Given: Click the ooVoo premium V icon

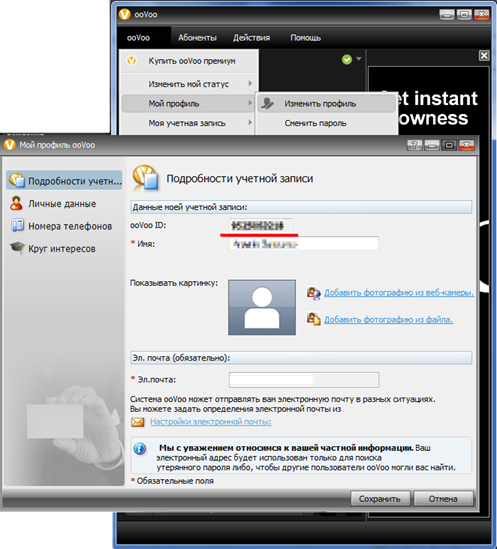Looking at the screenshot, I should coord(132,61).
